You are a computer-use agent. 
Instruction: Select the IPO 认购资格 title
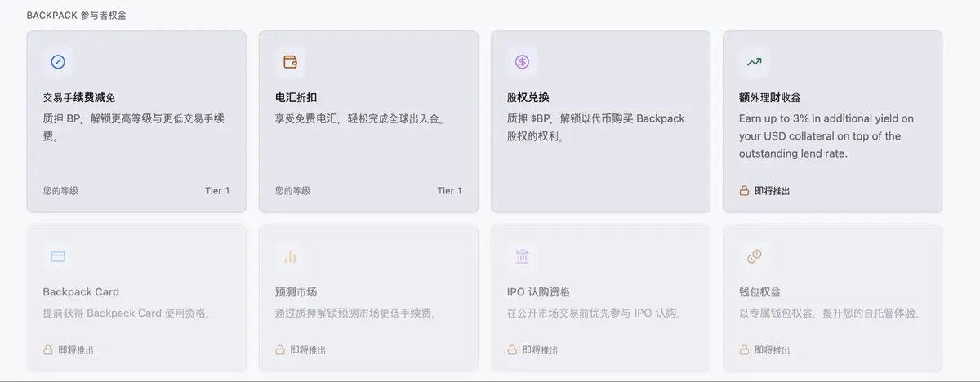click(539, 291)
